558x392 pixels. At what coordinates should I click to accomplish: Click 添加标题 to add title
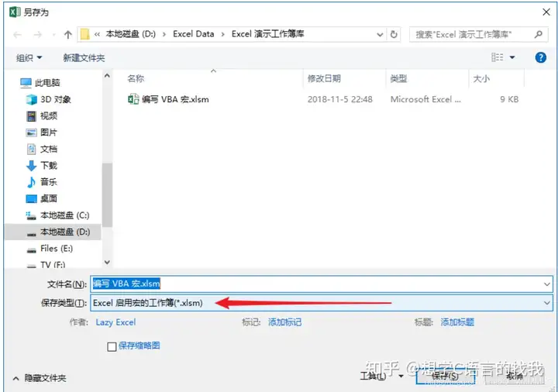pos(457,322)
